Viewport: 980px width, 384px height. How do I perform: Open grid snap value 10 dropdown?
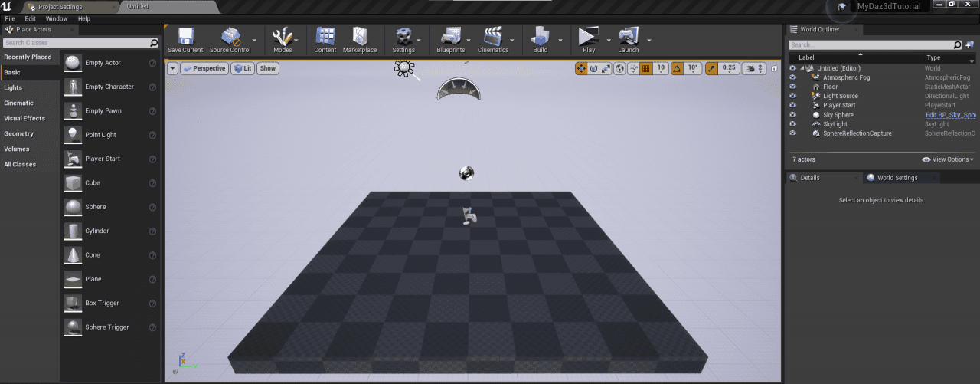660,68
